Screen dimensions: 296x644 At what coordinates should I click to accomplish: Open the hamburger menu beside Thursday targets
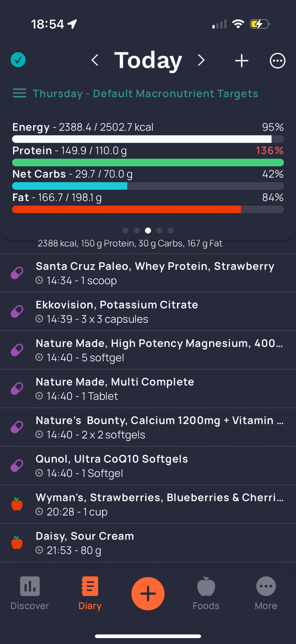[x=19, y=93]
